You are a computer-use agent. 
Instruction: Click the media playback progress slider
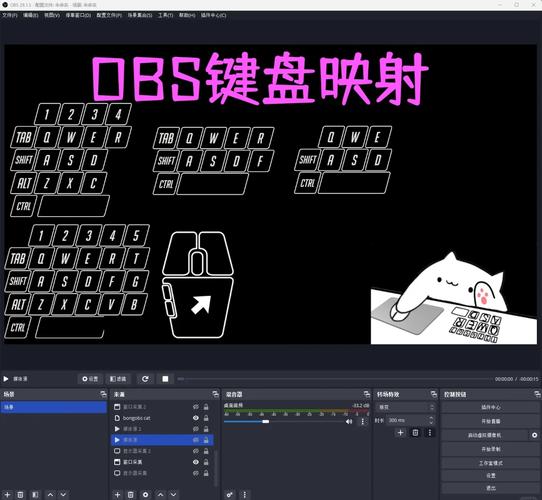pos(334,379)
